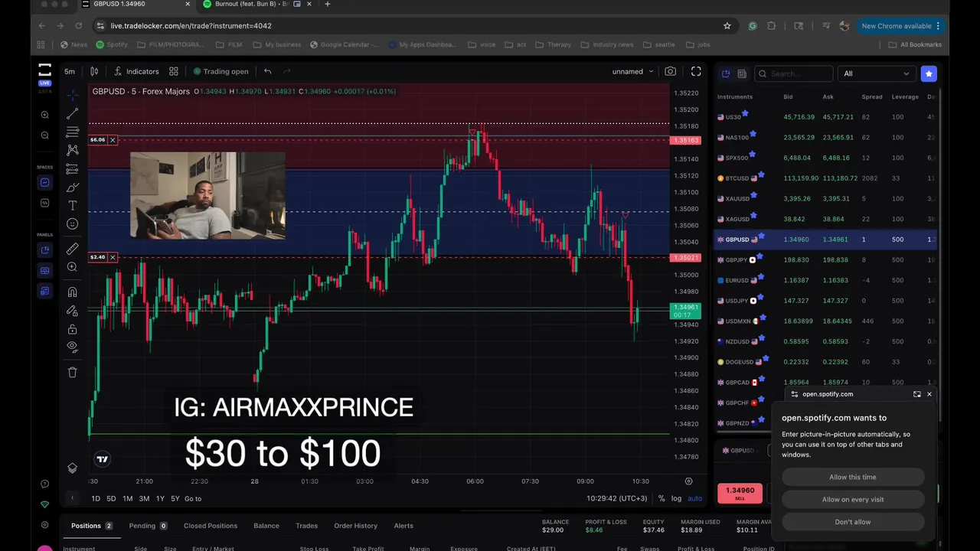Set chart range to 1D
Viewport: 980px width, 551px height.
click(x=96, y=499)
